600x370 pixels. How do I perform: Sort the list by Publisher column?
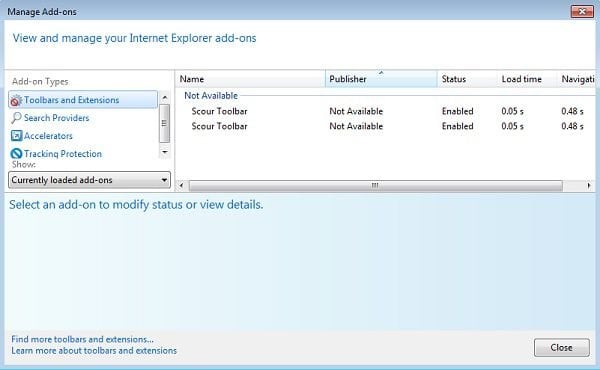click(x=381, y=79)
